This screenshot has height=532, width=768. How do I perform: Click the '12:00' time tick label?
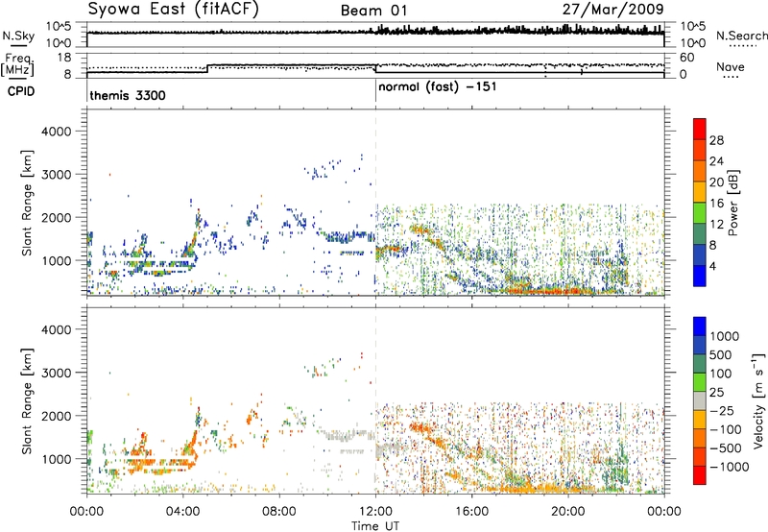[x=375, y=511]
